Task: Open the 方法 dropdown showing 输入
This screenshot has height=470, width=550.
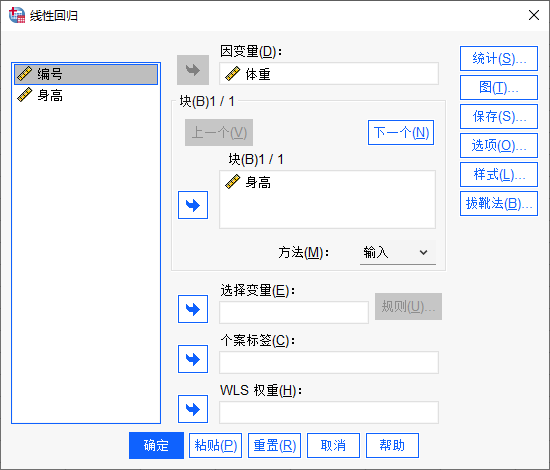Action: pyautogui.click(x=398, y=252)
